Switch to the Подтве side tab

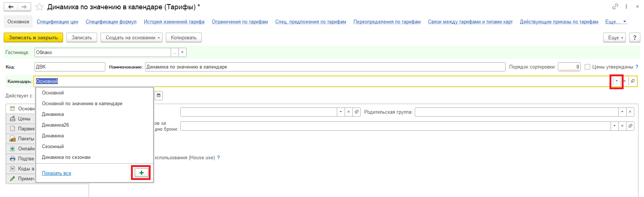pos(21,159)
